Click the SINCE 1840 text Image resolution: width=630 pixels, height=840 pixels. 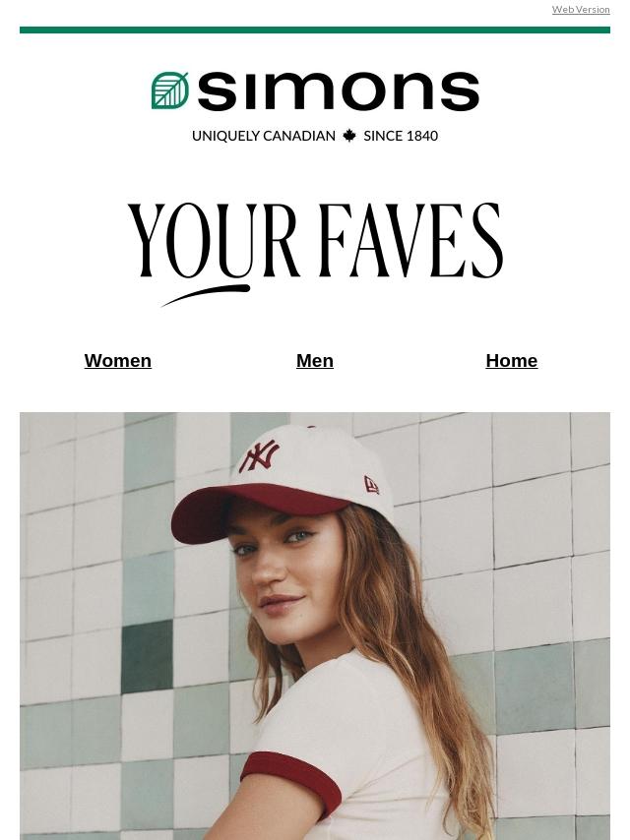tap(401, 136)
